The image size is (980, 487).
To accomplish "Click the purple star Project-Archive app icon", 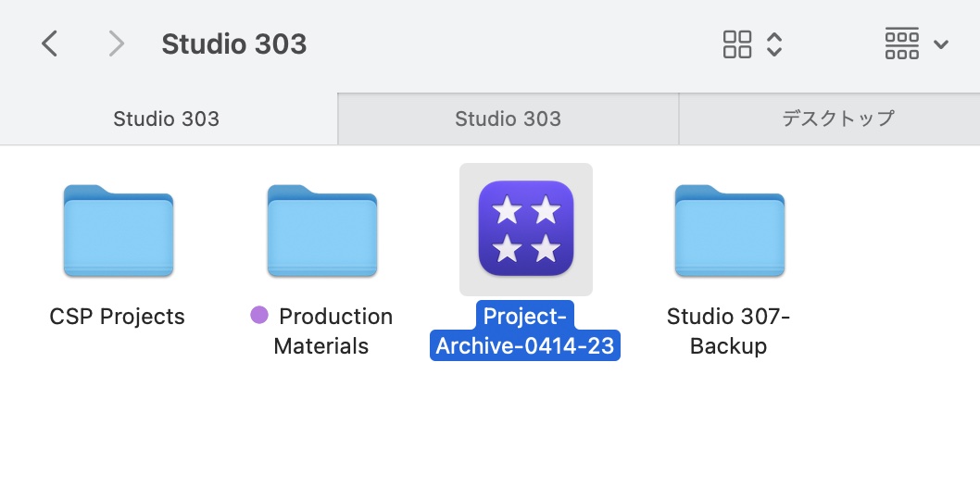I will coord(525,229).
